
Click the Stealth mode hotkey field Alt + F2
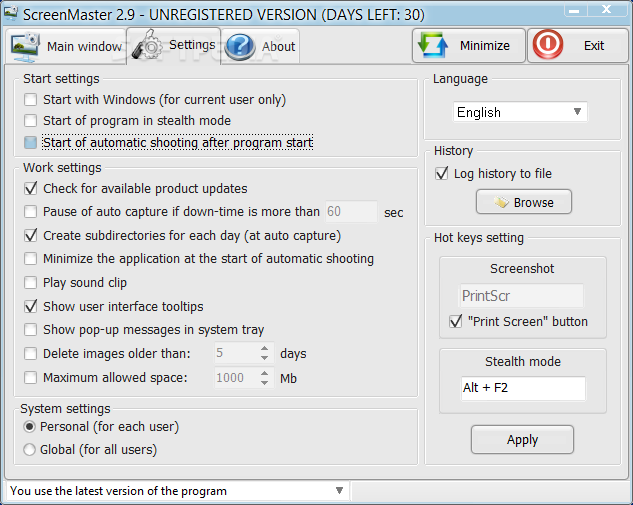pos(523,388)
